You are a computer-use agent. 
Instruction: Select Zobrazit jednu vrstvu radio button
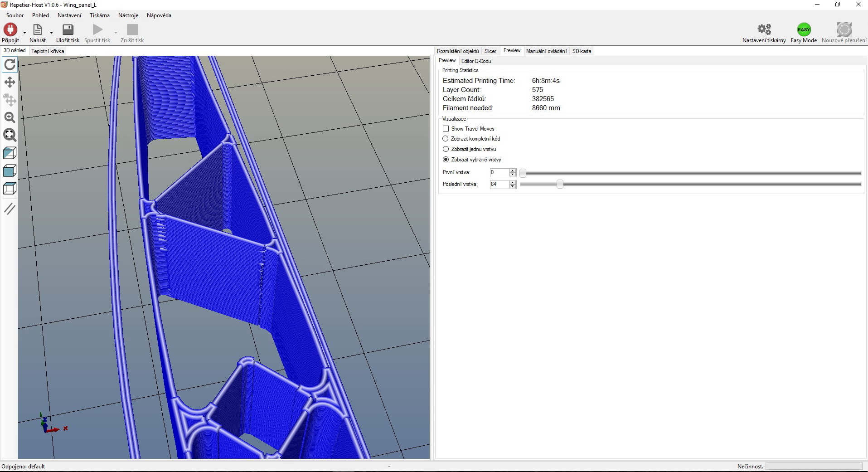click(446, 149)
